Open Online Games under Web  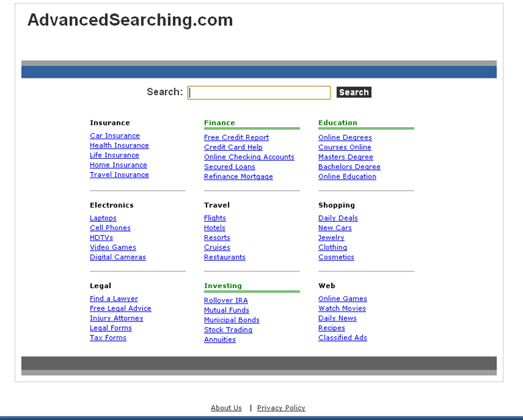click(x=343, y=299)
